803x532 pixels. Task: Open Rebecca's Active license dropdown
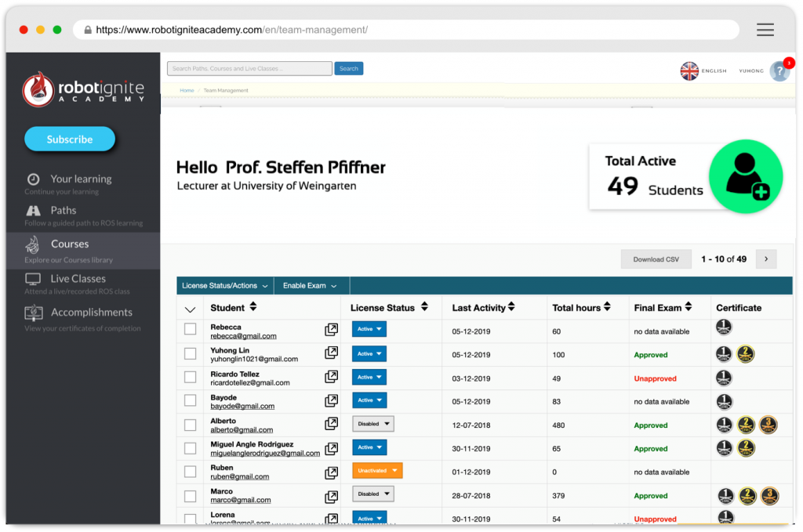tap(369, 329)
